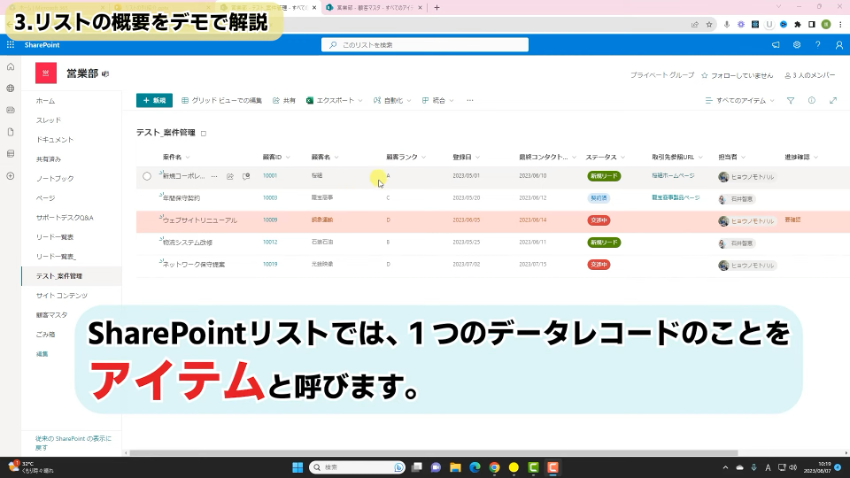Click the このリストを検索 search box

click(423, 45)
